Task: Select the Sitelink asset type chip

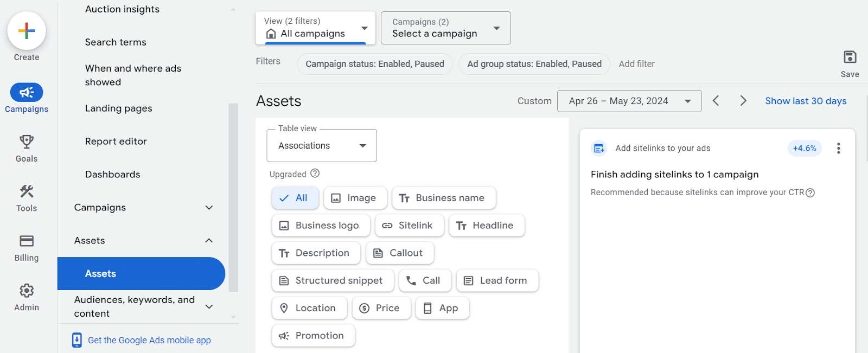Action: point(409,226)
